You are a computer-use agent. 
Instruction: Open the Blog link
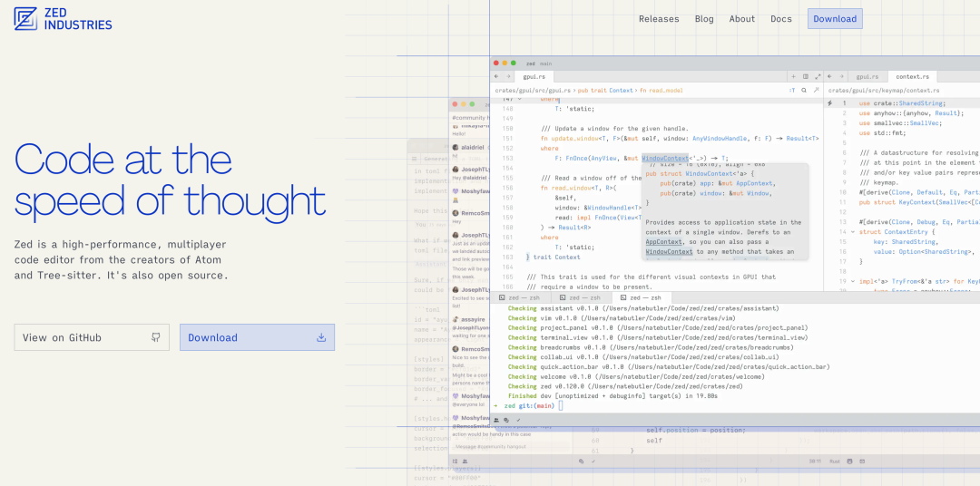tap(704, 19)
